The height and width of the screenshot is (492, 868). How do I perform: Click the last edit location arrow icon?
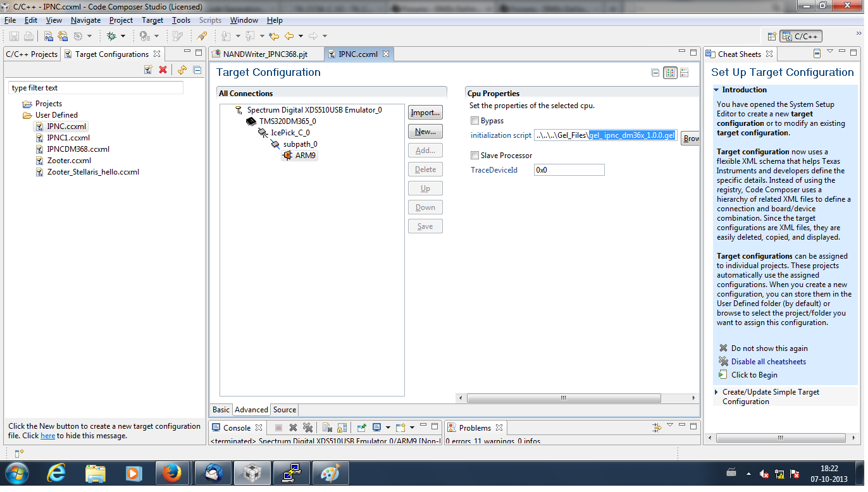[274, 36]
